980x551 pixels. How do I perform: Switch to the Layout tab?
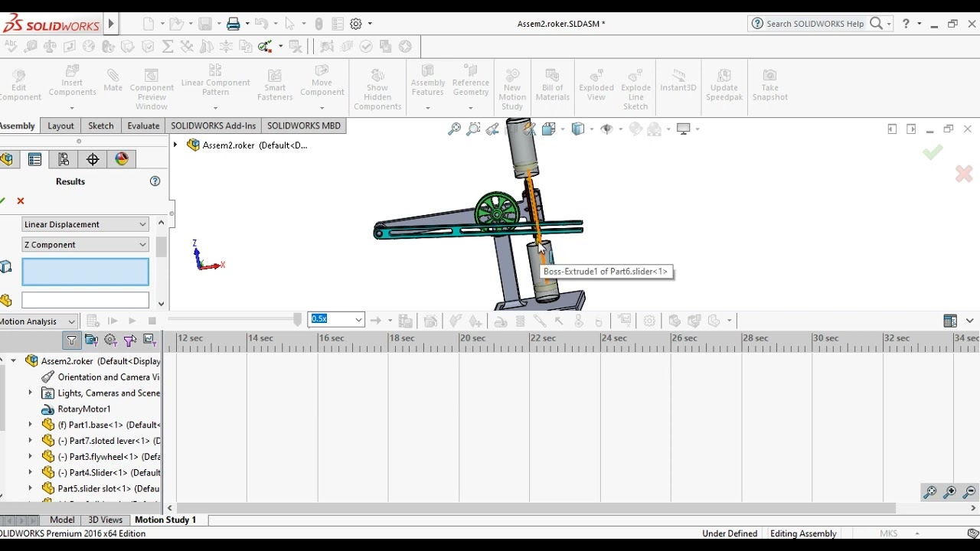(x=60, y=126)
